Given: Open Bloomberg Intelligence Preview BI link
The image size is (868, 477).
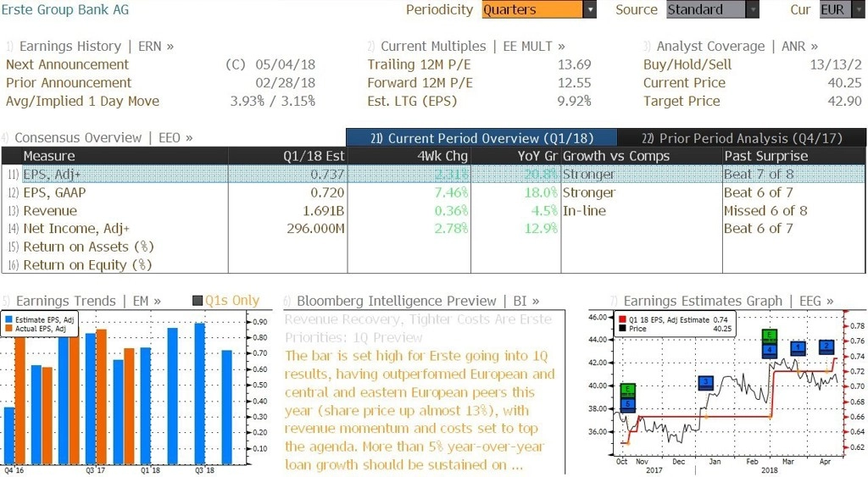Looking at the screenshot, I should (418, 301).
